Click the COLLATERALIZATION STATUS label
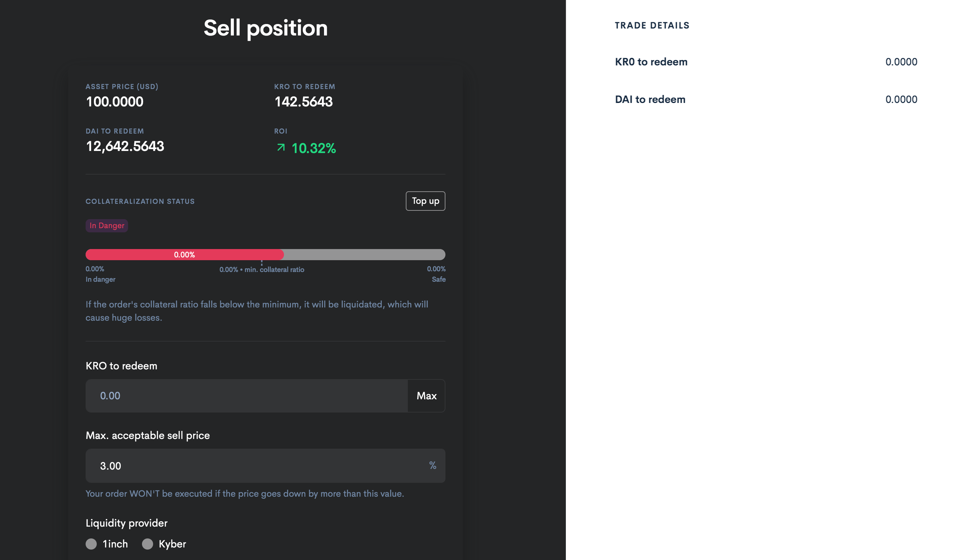This screenshot has height=560, width=957. (x=140, y=201)
